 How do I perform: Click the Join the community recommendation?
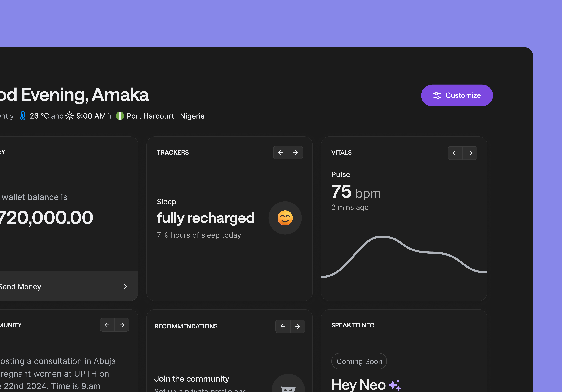coord(192,379)
